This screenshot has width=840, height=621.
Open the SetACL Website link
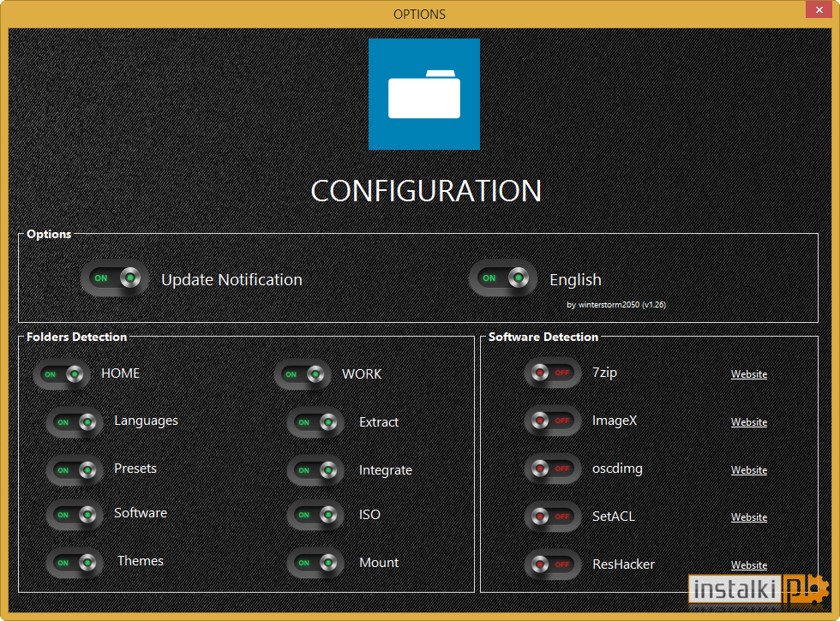point(749,517)
